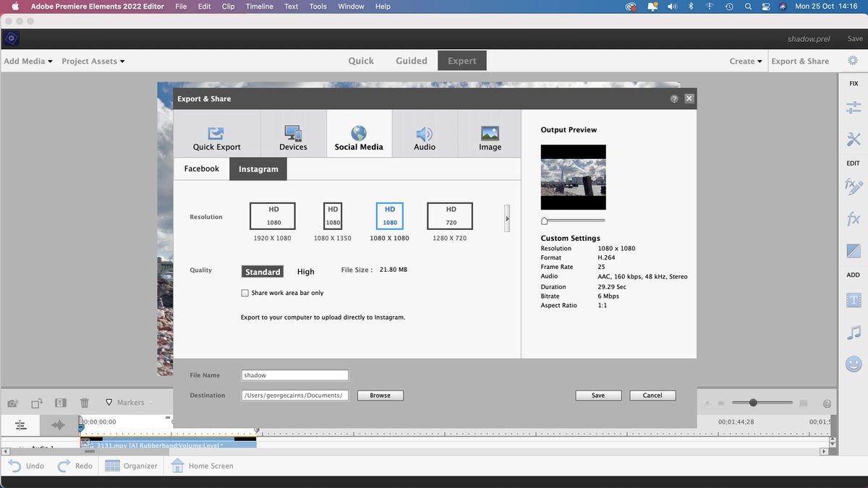Click Browse to choose destination
The width and height of the screenshot is (868, 488).
[x=380, y=395]
